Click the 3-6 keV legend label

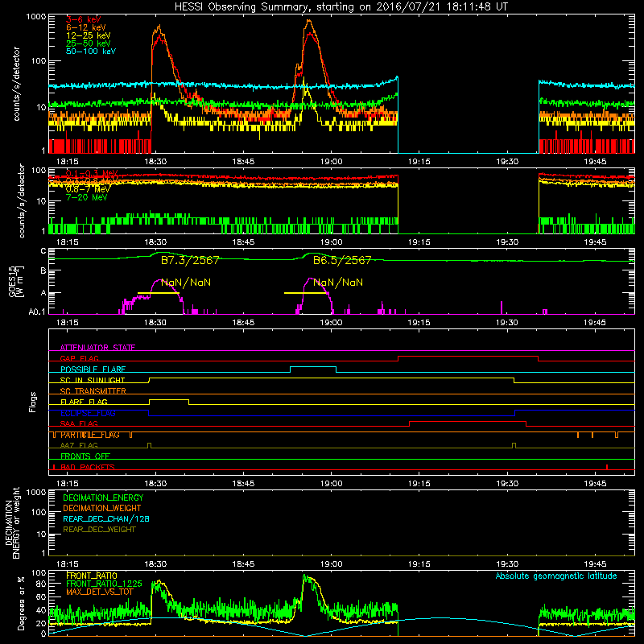pos(84,19)
